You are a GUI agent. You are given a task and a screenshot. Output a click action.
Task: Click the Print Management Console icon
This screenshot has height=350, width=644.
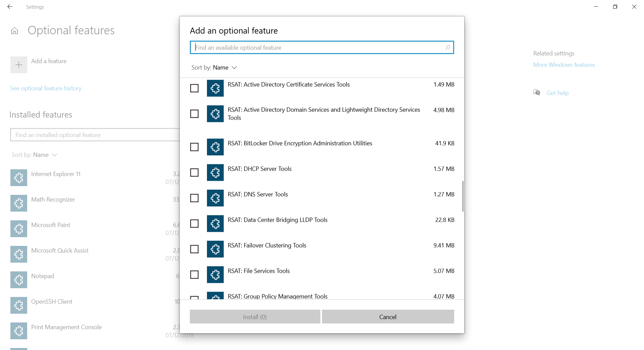(x=18, y=331)
